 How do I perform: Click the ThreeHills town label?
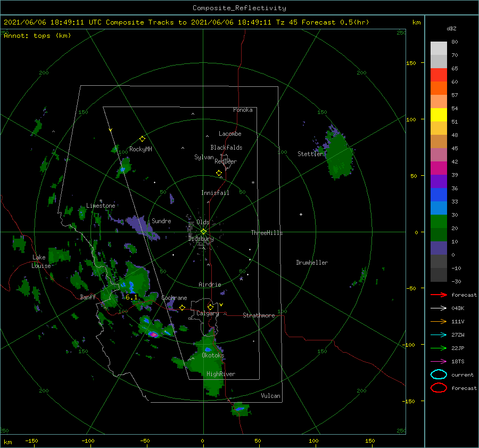pos(267,233)
